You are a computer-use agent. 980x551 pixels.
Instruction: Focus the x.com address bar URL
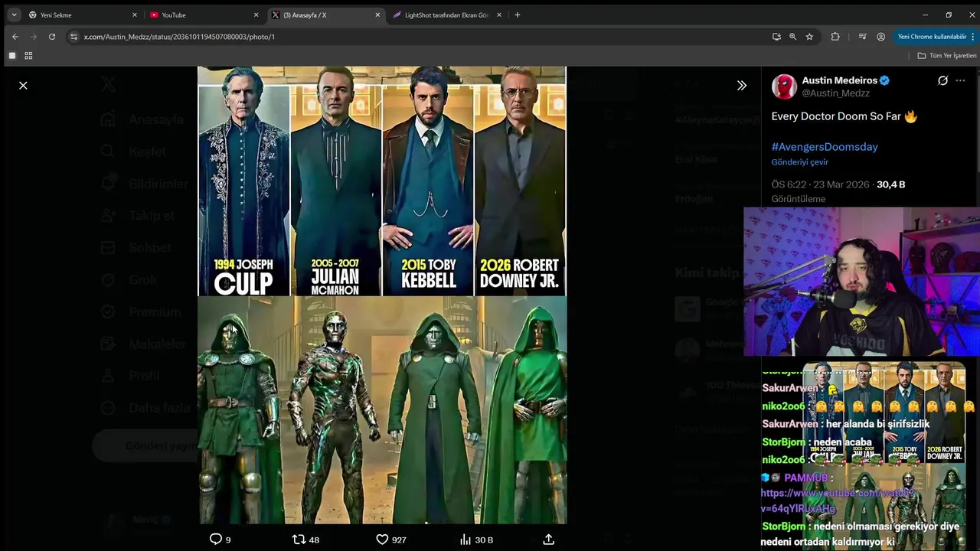pyautogui.click(x=179, y=37)
